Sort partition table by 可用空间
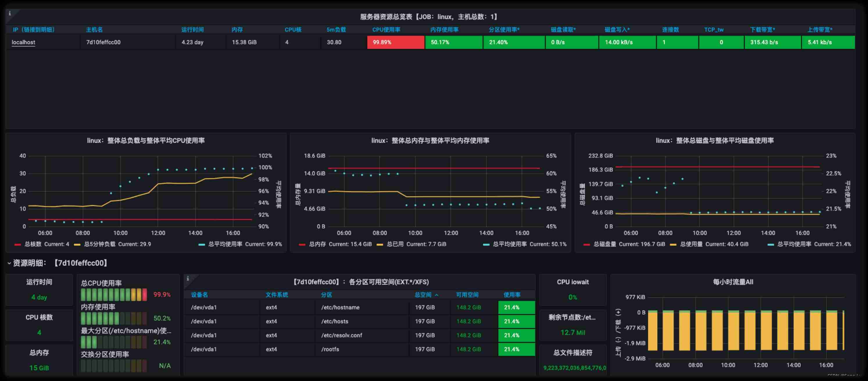868x381 pixels. tap(467, 295)
